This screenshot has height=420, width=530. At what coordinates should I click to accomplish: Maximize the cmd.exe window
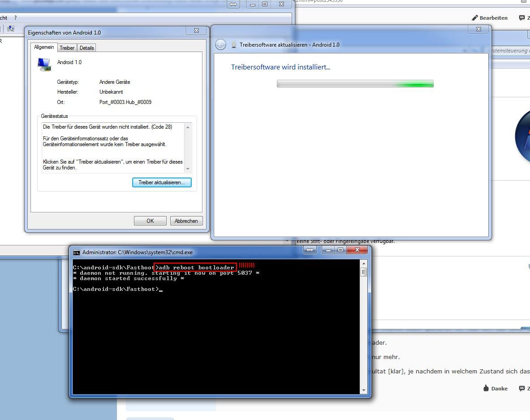click(340, 250)
